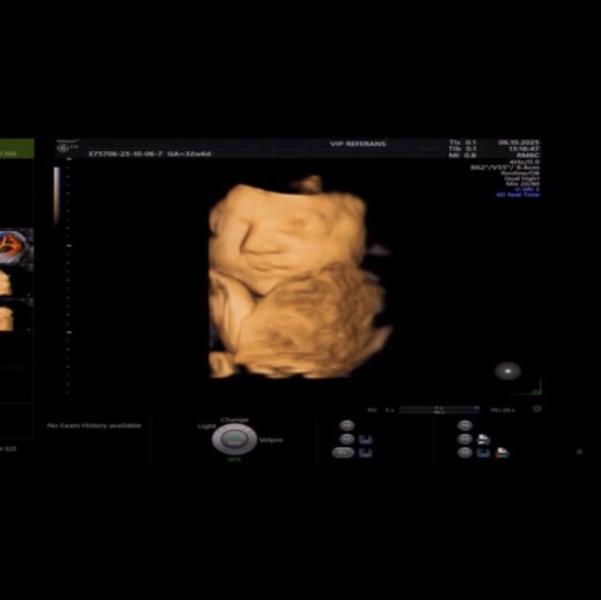Click the 'GA=32w6d' gestational age text
601x600 pixels.
pyautogui.click(x=189, y=154)
